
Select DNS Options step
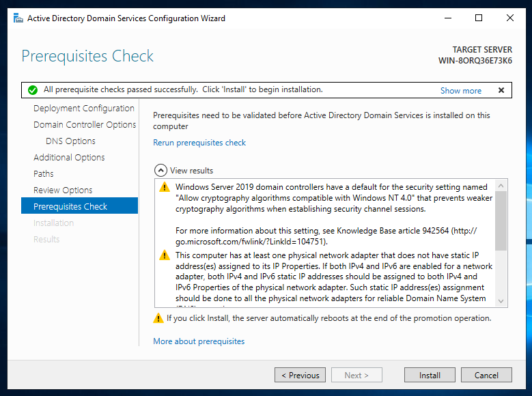tap(70, 141)
